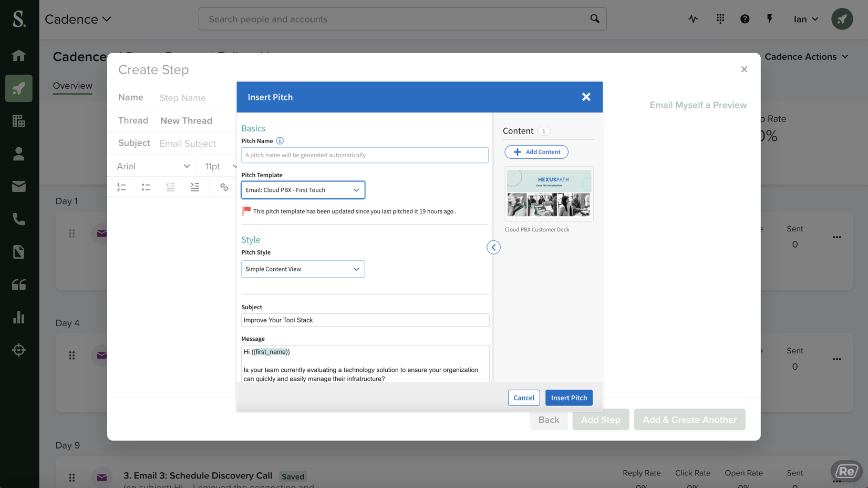Select the Cloud PBX Customer Deck thumbnail

pos(549,194)
